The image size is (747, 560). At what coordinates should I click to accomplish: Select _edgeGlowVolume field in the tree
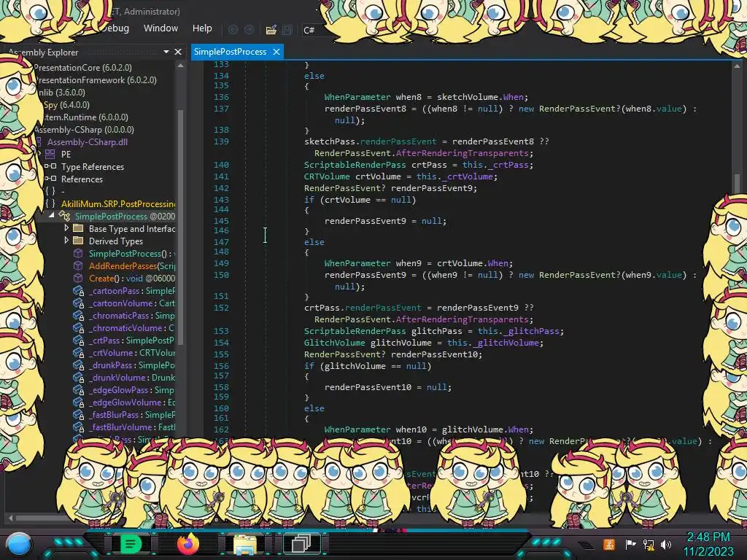[132, 402]
